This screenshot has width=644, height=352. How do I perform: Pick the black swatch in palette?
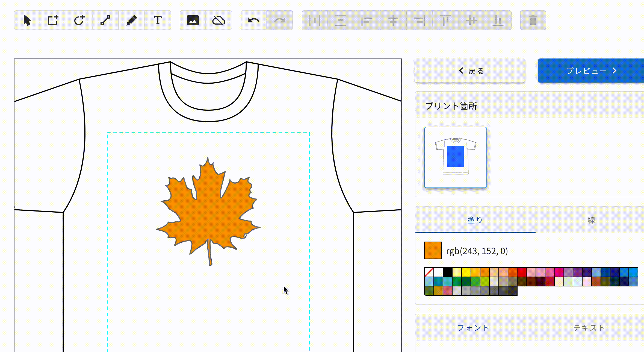(x=447, y=272)
